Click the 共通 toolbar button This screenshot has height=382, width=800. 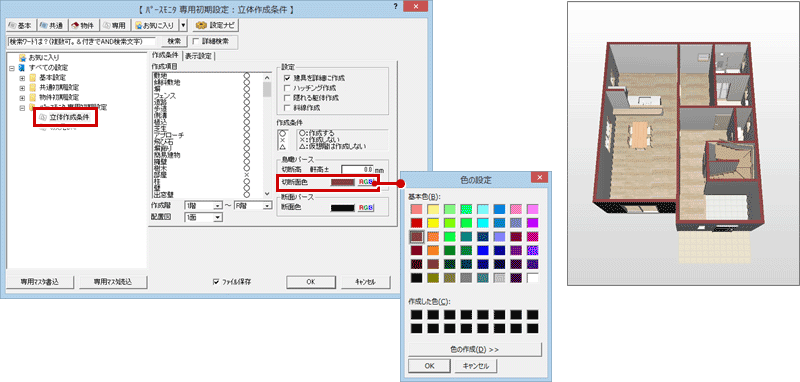[x=53, y=25]
